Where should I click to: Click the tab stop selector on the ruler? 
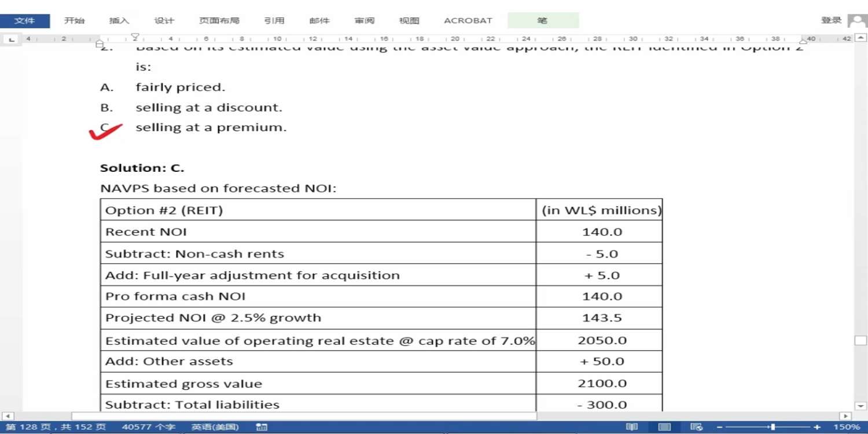tap(11, 39)
